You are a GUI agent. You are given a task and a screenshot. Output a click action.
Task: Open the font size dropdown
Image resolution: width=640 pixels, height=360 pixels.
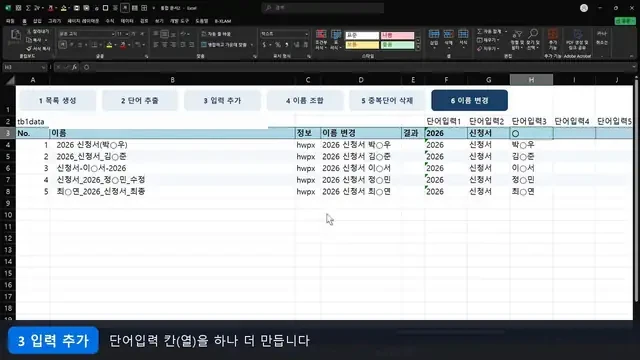click(x=127, y=34)
